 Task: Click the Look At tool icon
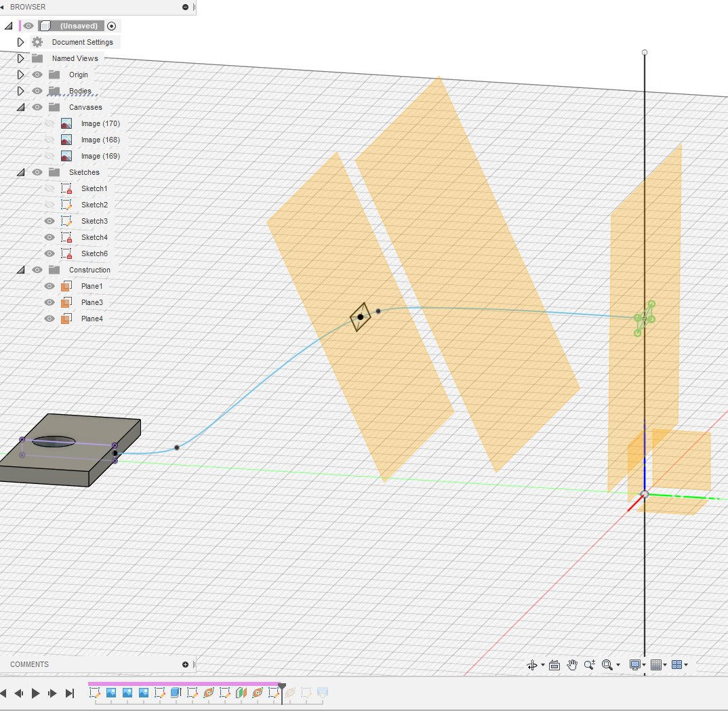[554, 665]
